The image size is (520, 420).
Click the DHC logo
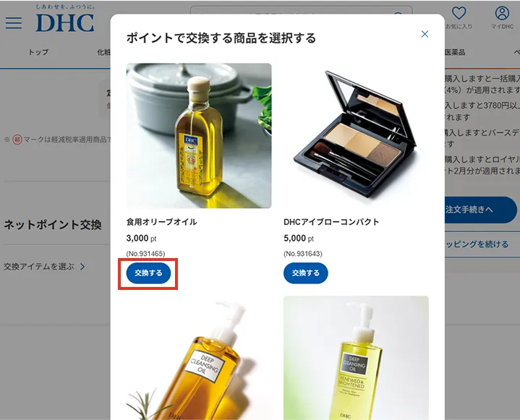65,19
